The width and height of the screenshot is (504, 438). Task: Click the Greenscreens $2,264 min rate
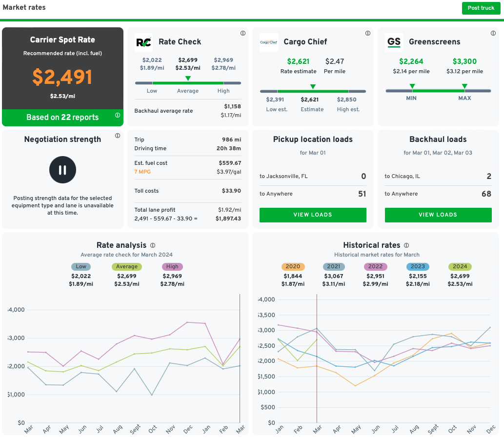click(x=411, y=61)
